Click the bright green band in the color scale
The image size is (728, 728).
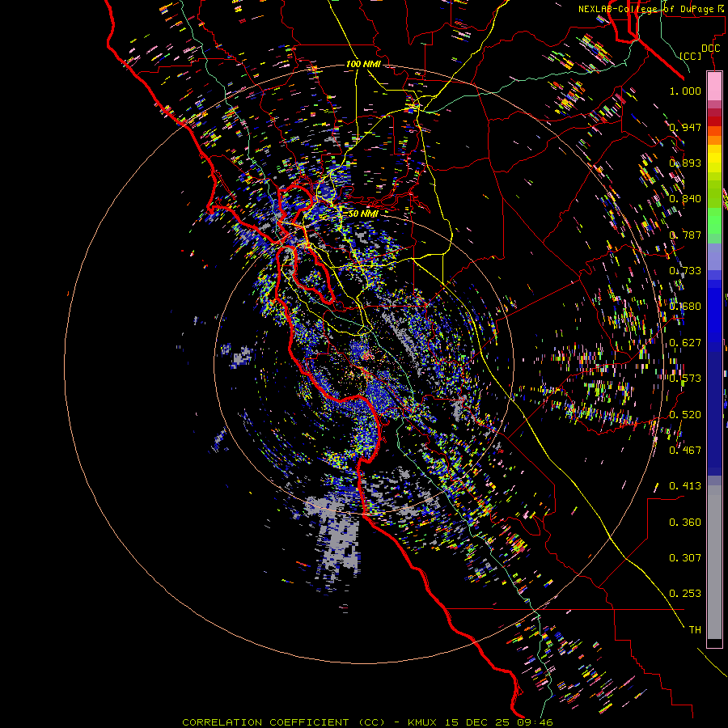point(714,221)
